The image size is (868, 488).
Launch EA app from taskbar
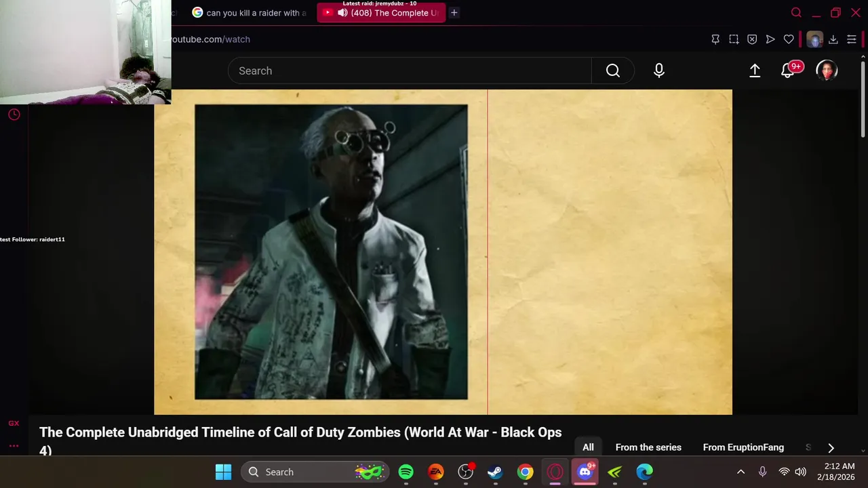click(x=436, y=472)
